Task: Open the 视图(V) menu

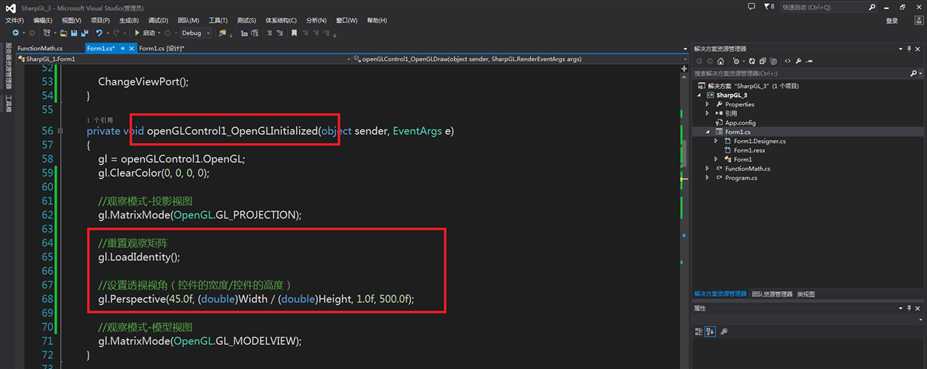Action: [x=72, y=20]
